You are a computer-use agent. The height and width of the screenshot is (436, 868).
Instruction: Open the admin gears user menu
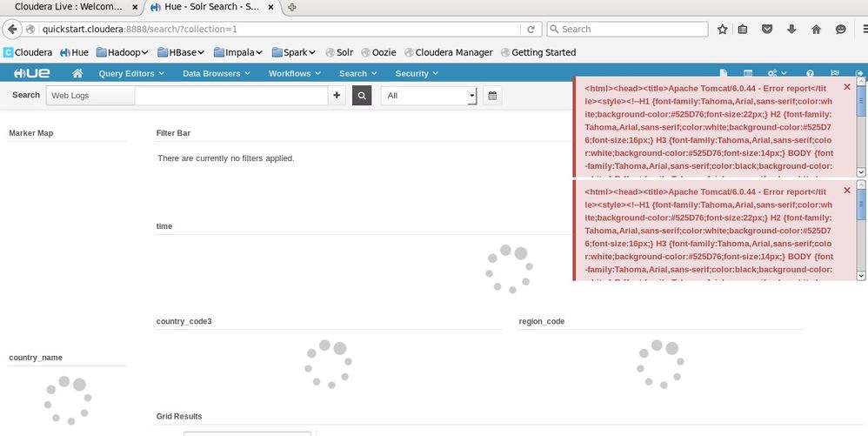(x=777, y=73)
